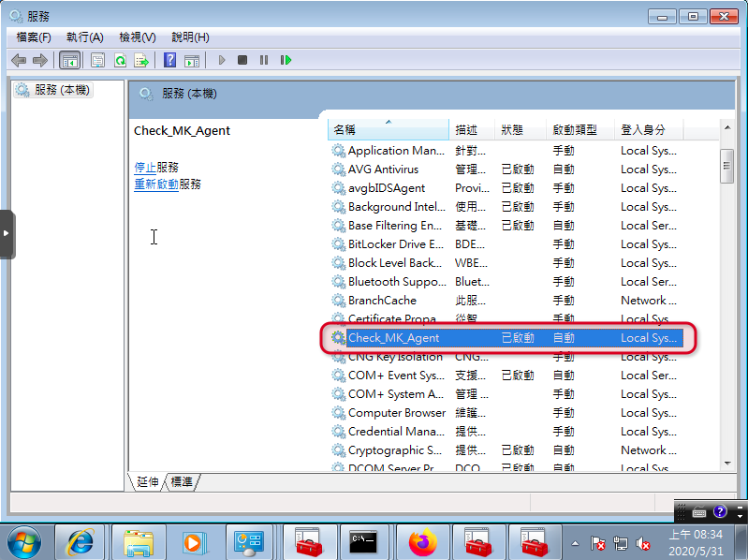
Task: Select the Application Man... service row
Action: coord(506,151)
